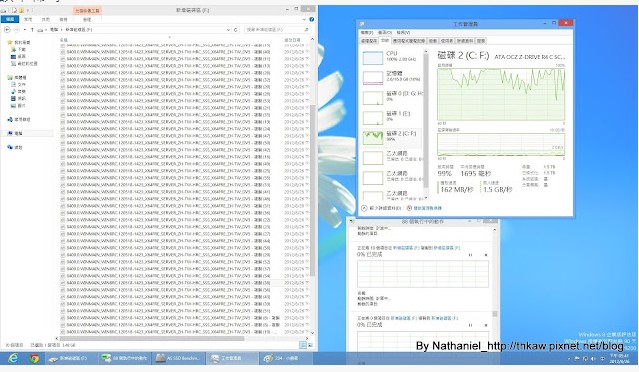Image resolution: width=639 pixels, height=372 pixels.
Task: Switch to AS SSD Benchmark taskbar button
Action: click(178, 358)
